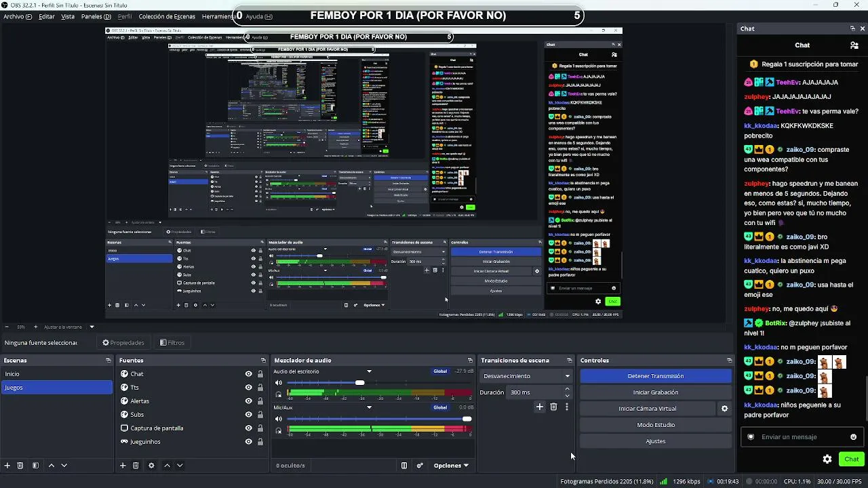Toggle monitoring headphone icon for Audio del escritorio
868x488 pixels.
[x=278, y=393]
